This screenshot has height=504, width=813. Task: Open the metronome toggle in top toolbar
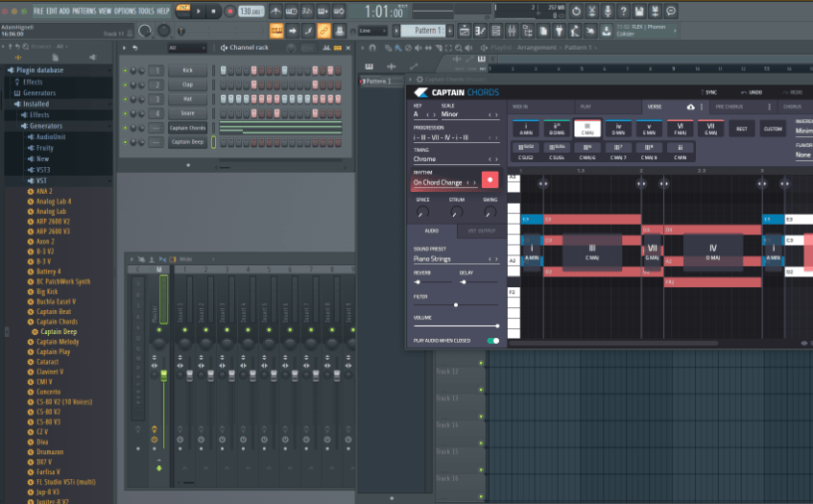[x=275, y=11]
